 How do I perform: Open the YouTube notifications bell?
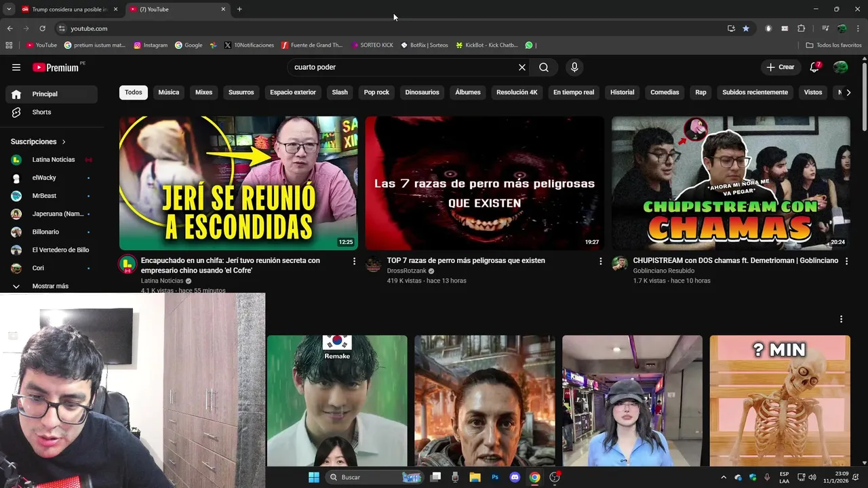click(815, 67)
